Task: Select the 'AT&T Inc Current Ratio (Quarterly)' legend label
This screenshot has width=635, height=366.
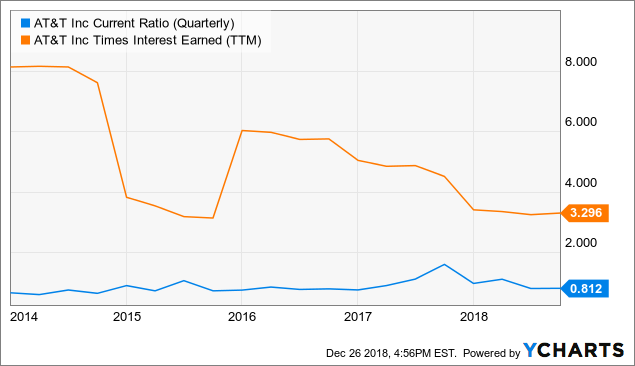Action: pos(134,23)
